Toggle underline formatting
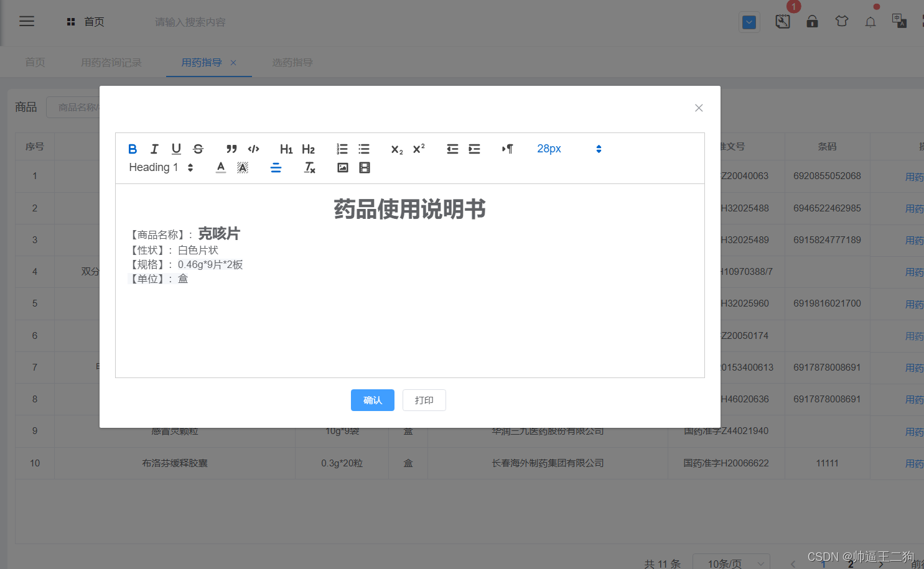 pos(176,149)
